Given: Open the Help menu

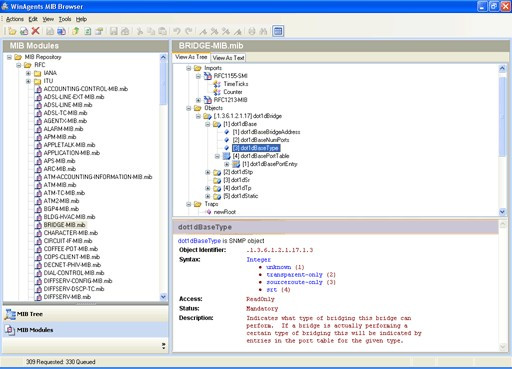Looking at the screenshot, I should (x=81, y=19).
